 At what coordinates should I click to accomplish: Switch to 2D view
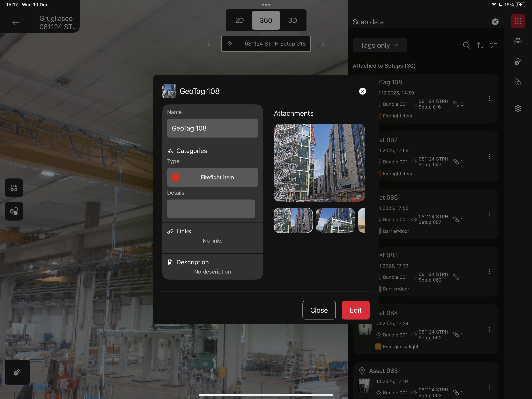[239, 20]
